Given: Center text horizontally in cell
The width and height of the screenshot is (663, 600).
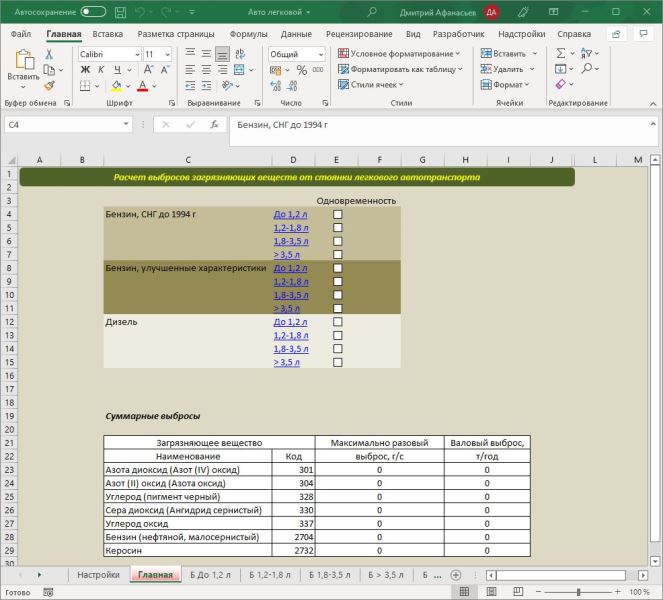Looking at the screenshot, I should pyautogui.click(x=206, y=70).
